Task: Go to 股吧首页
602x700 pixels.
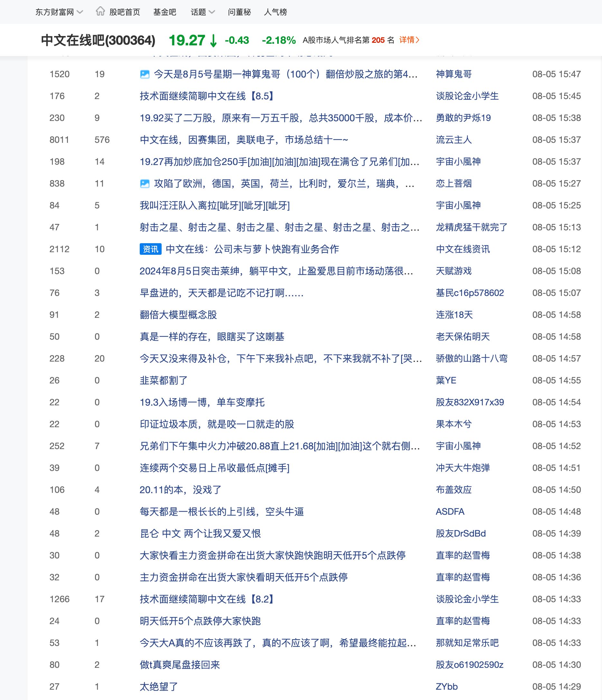Action: point(124,12)
